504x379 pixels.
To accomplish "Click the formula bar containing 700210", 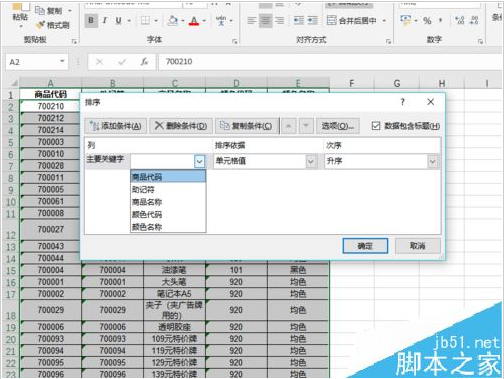I will pyautogui.click(x=330, y=62).
